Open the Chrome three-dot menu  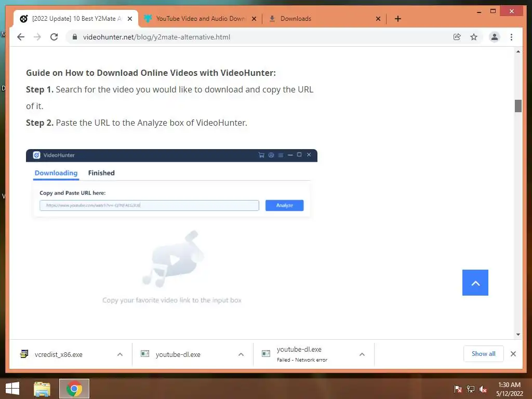coord(511,37)
